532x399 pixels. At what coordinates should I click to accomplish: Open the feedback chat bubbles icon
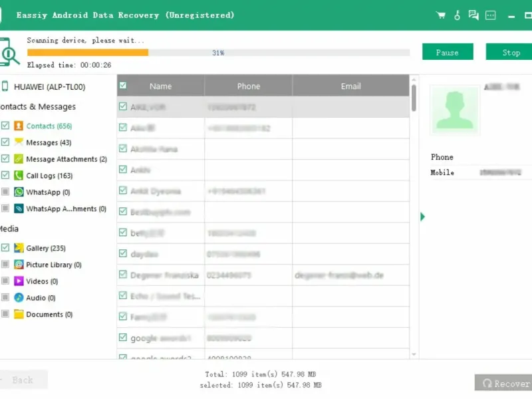473,15
